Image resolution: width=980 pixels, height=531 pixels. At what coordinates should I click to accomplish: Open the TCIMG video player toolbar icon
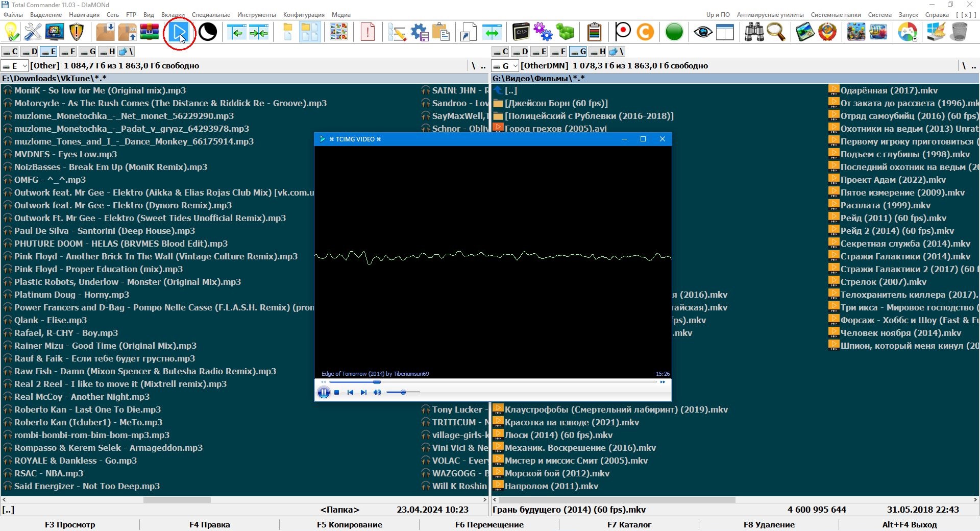179,33
